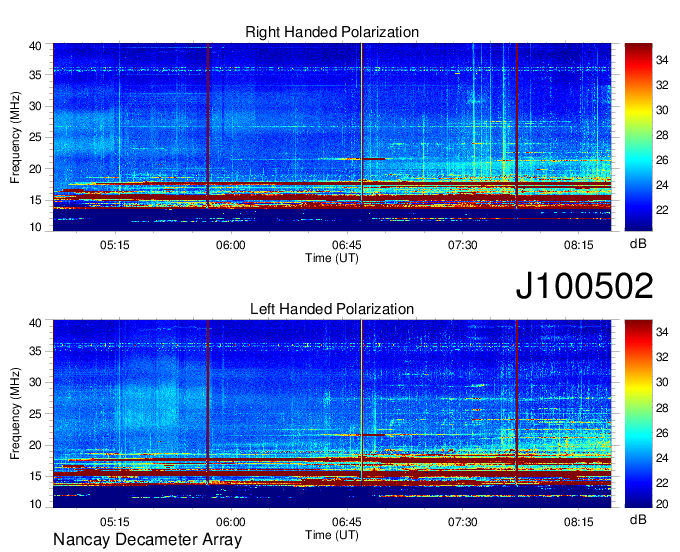This screenshot has height=552, width=680.
Task: Click the 05:15 time tick of left-handed plot
Action: click(115, 522)
